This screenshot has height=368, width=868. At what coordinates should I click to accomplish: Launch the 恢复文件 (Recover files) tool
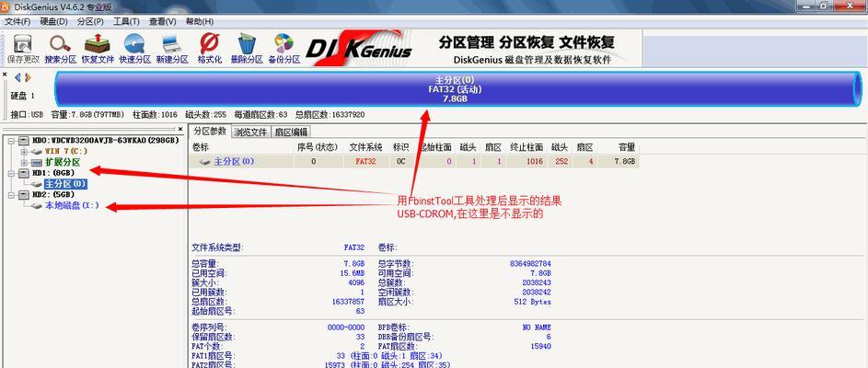pos(98,49)
